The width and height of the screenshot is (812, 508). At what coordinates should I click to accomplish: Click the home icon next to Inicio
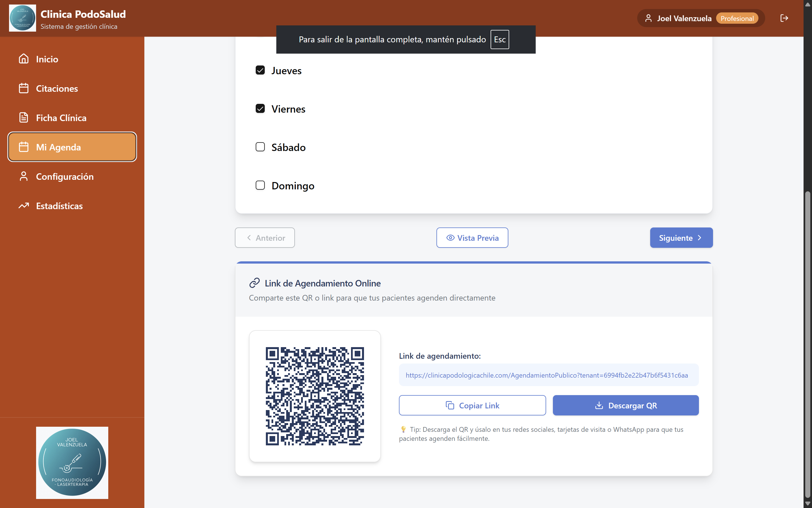23,59
